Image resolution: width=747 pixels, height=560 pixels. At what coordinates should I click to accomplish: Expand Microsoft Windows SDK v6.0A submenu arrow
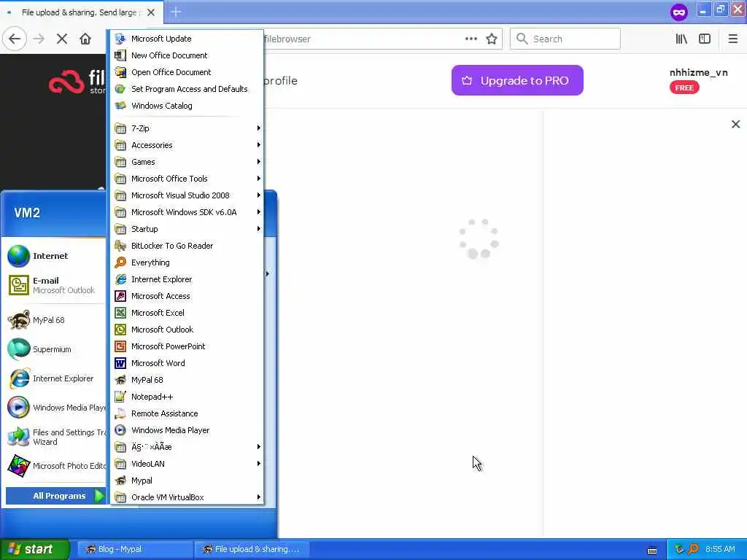[x=259, y=212]
